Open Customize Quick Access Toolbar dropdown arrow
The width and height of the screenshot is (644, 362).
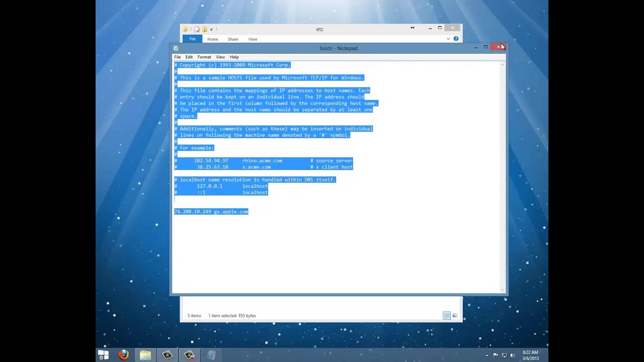[x=211, y=30]
